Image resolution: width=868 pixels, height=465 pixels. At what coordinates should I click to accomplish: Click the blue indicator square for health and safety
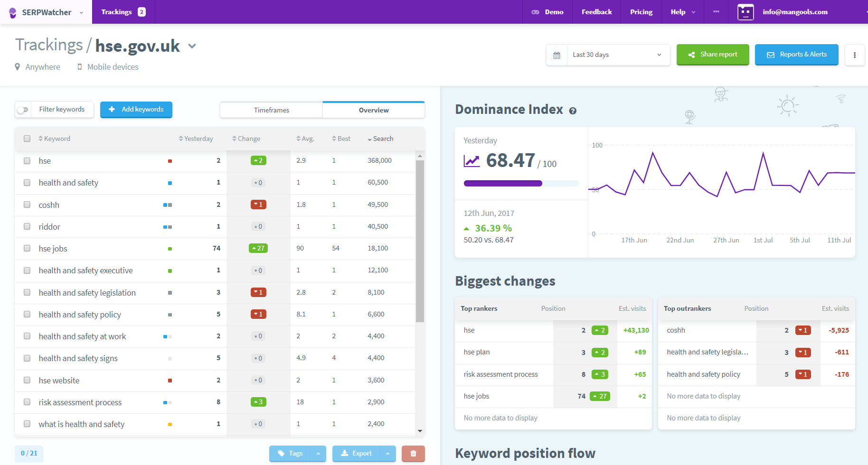[x=170, y=183]
